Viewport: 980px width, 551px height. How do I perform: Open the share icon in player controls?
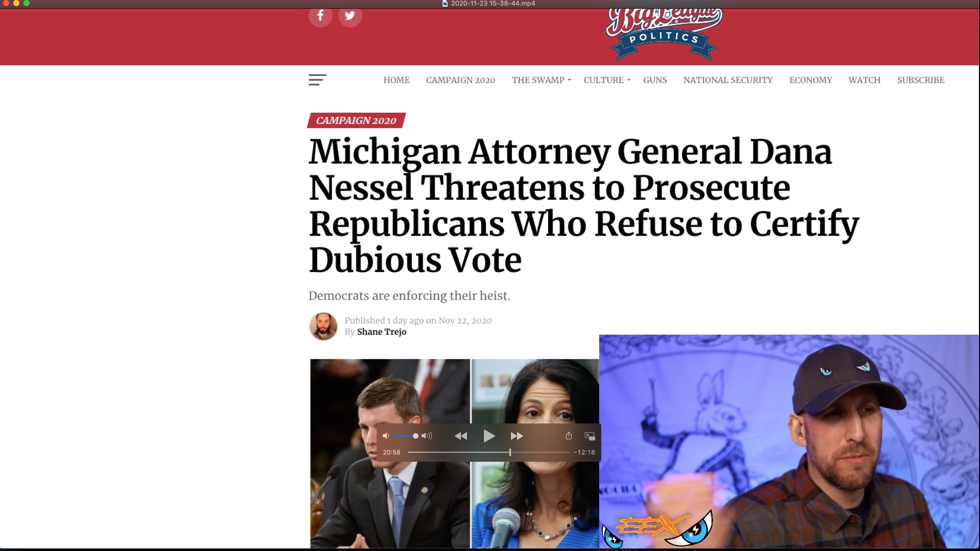click(x=569, y=436)
